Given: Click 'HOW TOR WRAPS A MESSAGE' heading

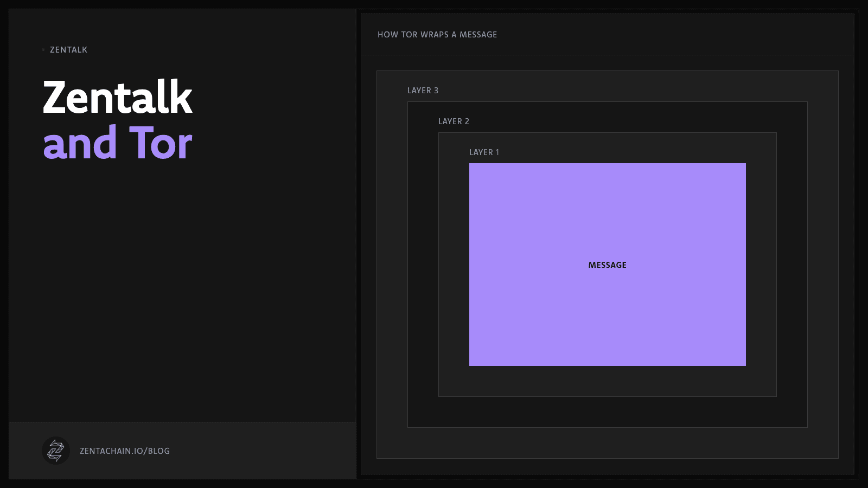Looking at the screenshot, I should click(437, 35).
